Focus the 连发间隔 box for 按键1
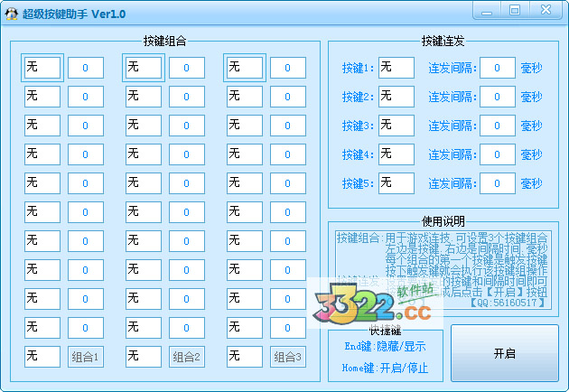569x392 pixels. point(498,68)
